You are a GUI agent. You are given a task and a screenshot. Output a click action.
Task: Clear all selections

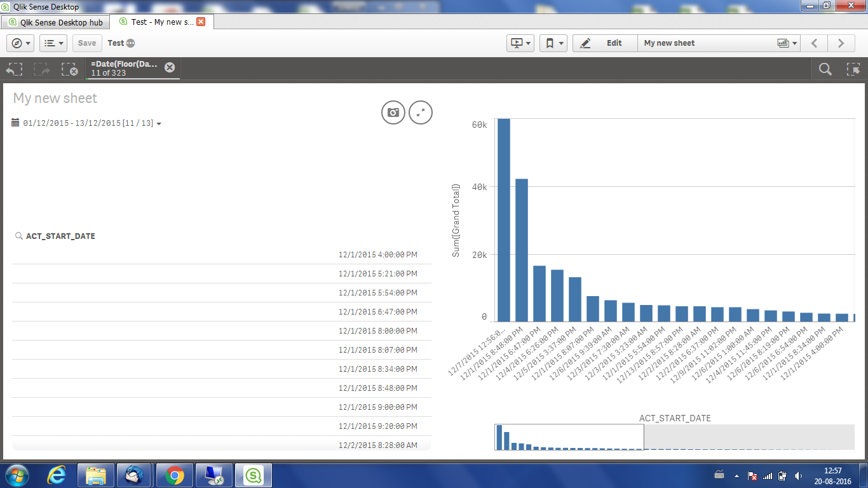click(69, 69)
